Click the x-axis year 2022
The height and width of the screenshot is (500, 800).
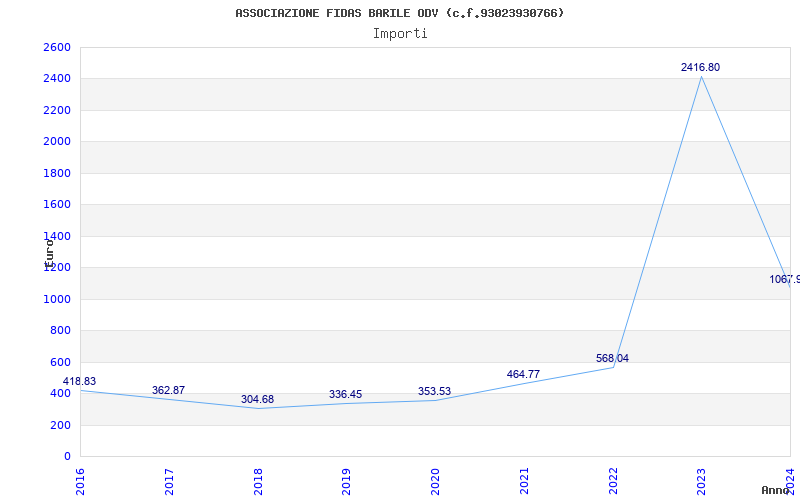pos(613,481)
